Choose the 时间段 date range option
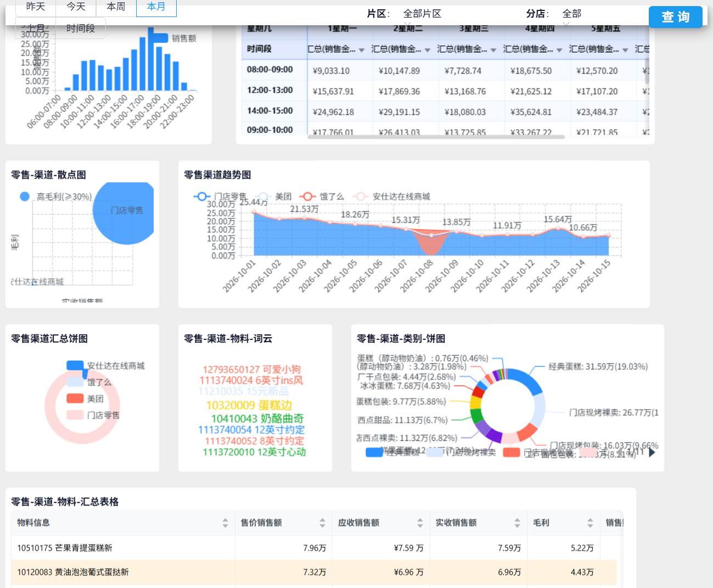 (81, 29)
